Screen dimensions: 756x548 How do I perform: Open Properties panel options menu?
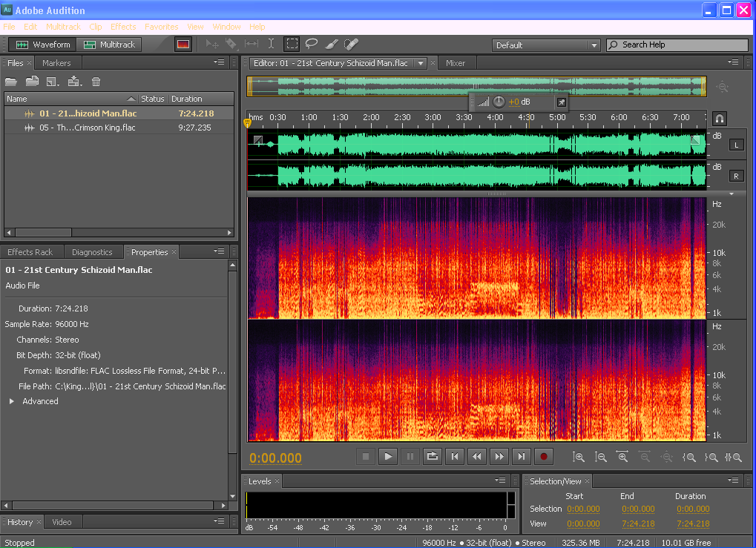(219, 251)
